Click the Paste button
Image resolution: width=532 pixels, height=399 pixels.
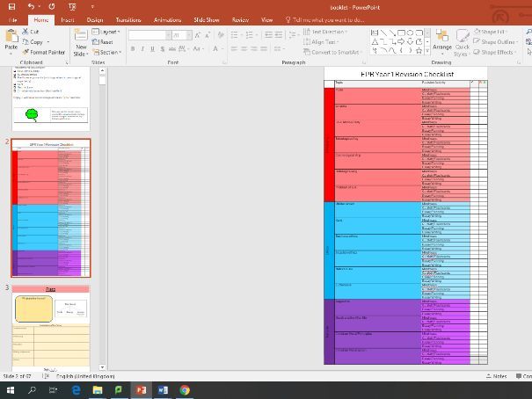point(11,41)
